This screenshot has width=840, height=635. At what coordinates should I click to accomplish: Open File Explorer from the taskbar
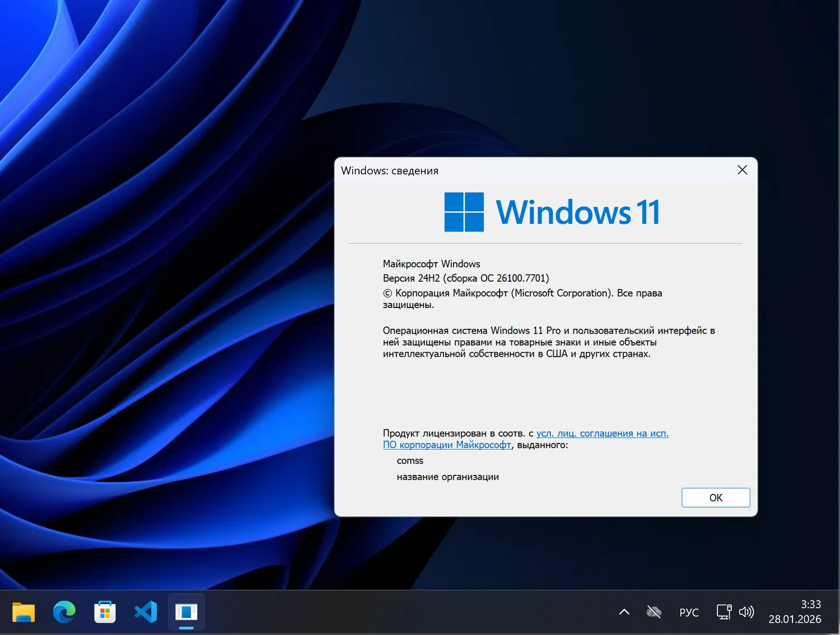pyautogui.click(x=23, y=612)
